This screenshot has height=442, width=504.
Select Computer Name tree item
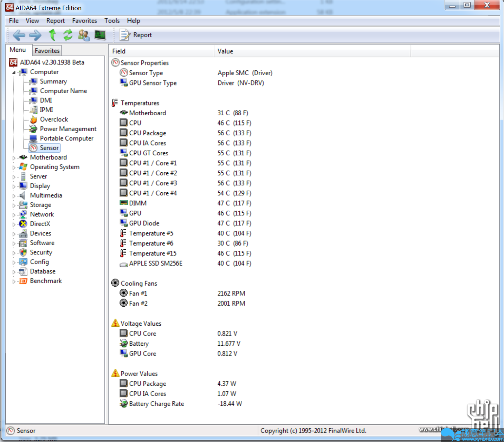pyautogui.click(x=63, y=91)
